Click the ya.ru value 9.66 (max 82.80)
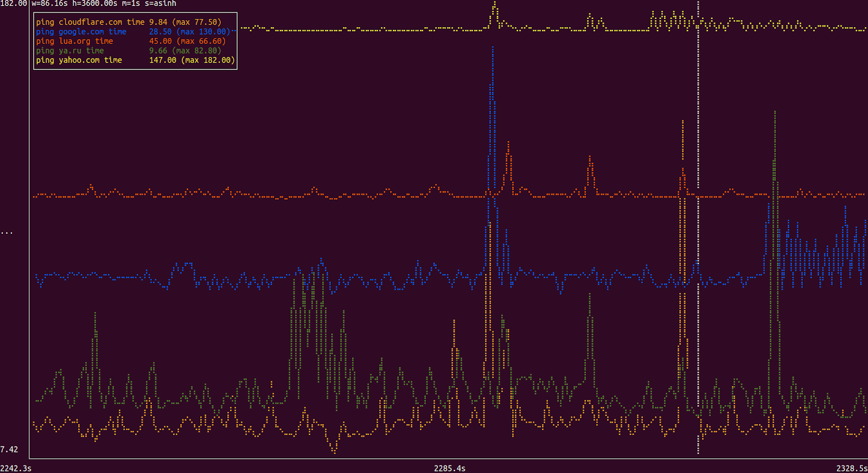 [185, 51]
